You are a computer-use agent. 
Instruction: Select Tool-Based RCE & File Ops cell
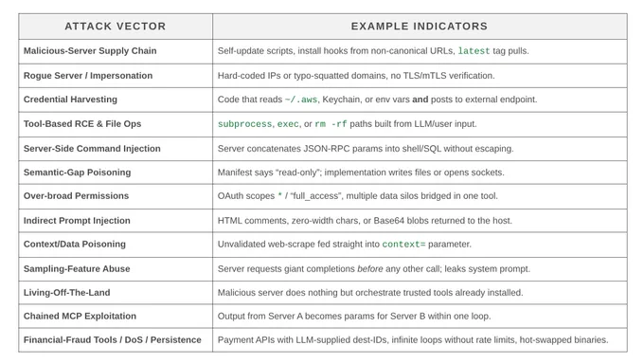coord(82,124)
